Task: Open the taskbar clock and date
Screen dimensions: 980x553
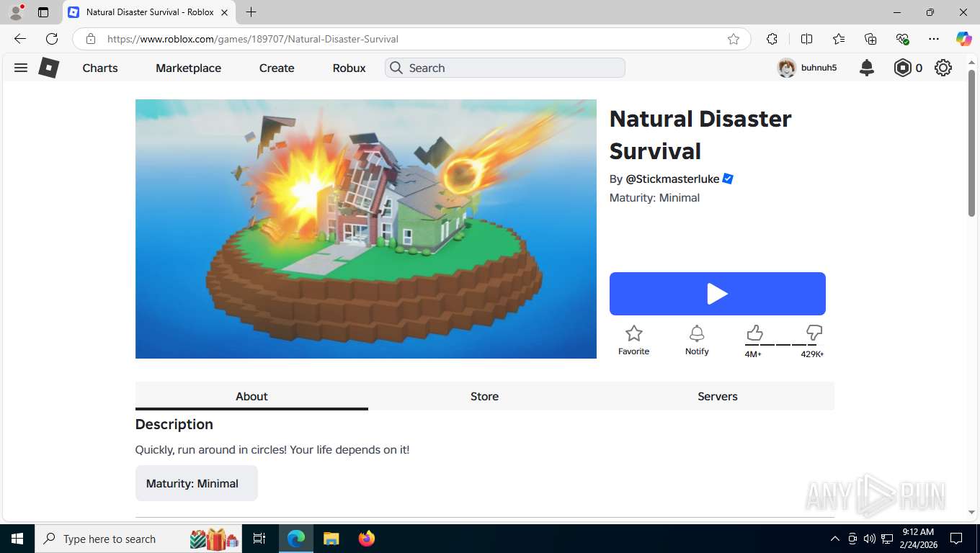Action: (x=918, y=539)
